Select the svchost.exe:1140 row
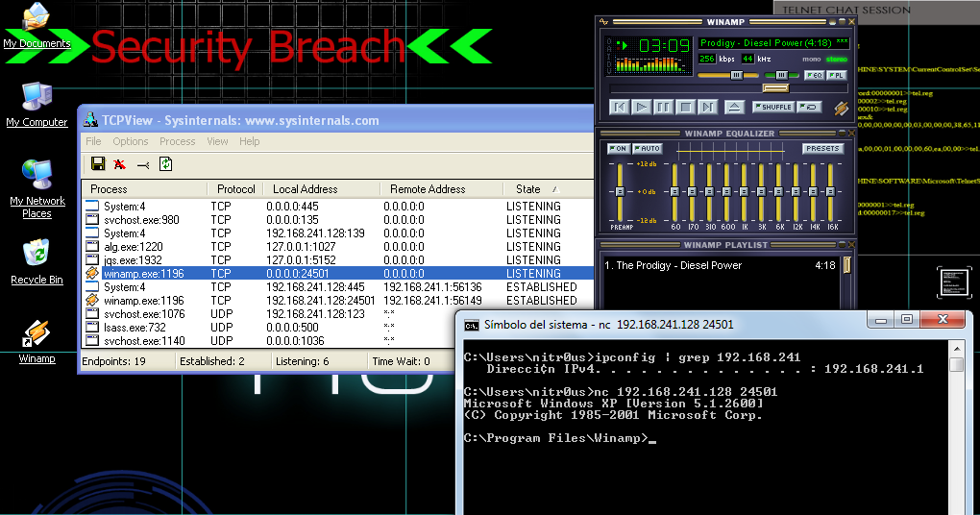 (x=269, y=341)
